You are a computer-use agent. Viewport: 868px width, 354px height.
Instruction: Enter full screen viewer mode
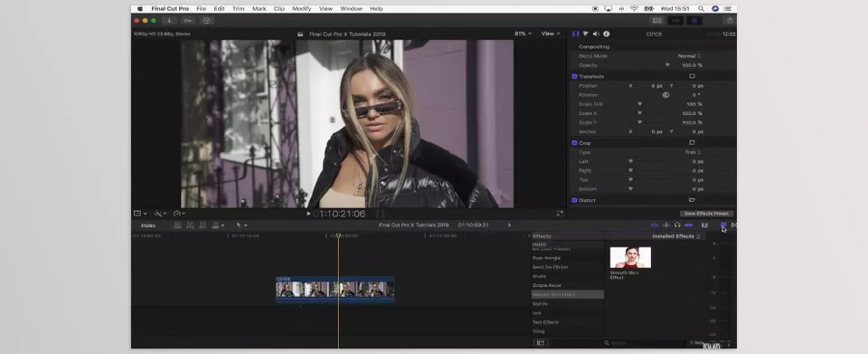560,214
